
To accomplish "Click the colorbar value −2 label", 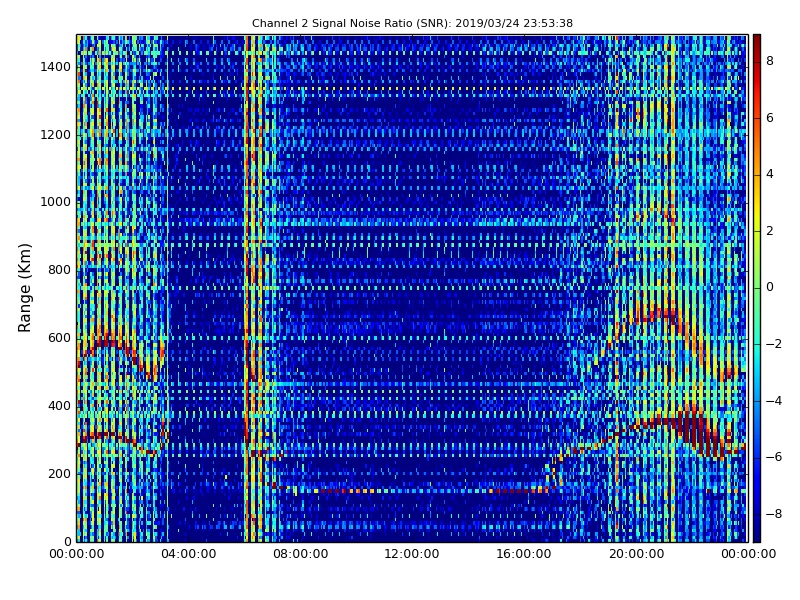I will click(x=773, y=344).
